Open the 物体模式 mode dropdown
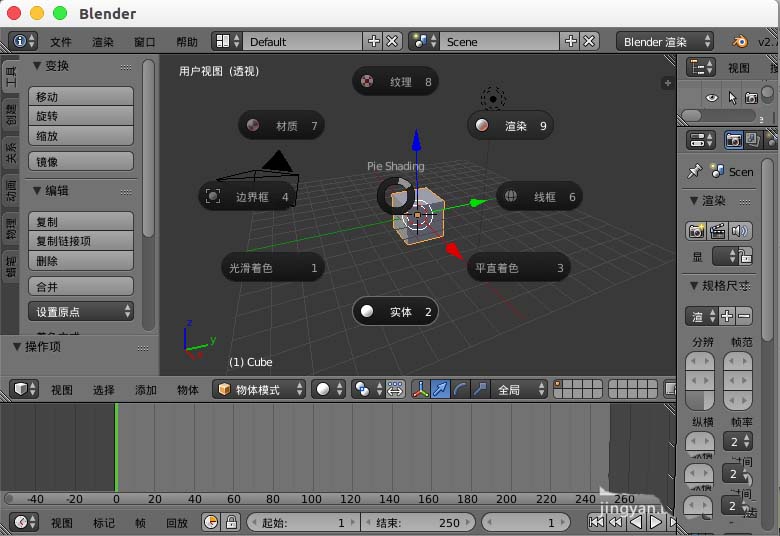Image resolution: width=780 pixels, height=536 pixels. (x=259, y=389)
